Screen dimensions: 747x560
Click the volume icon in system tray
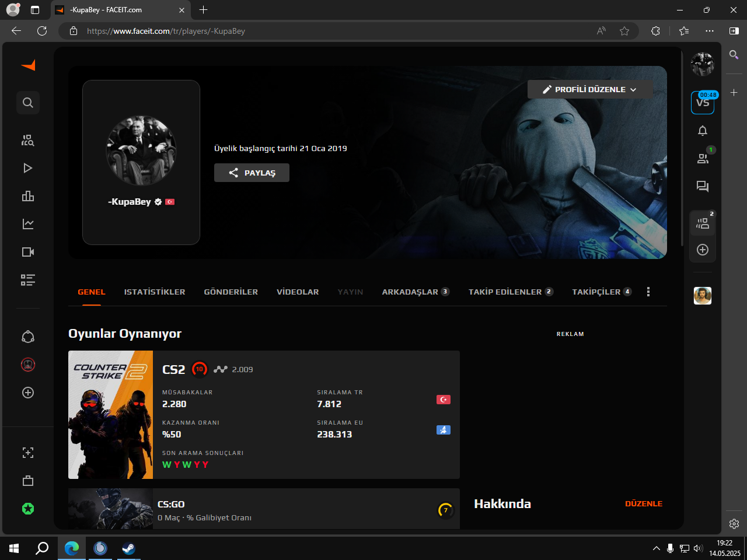[x=698, y=548]
